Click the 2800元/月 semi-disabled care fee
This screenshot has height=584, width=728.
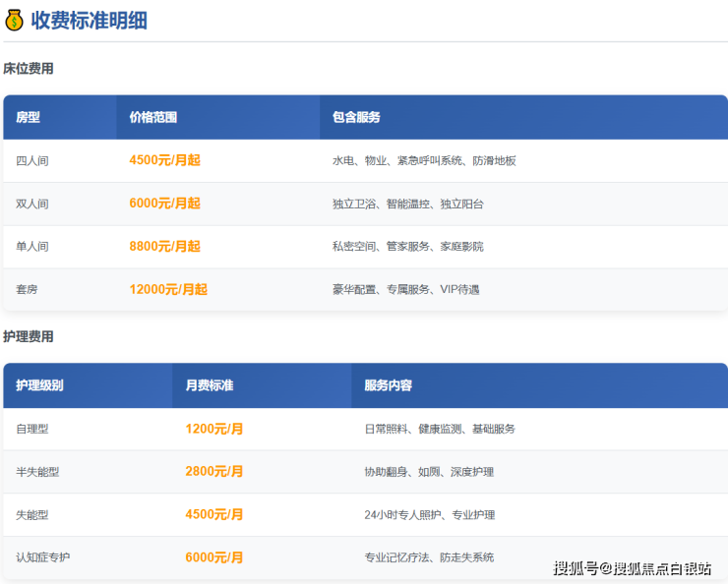click(x=214, y=471)
